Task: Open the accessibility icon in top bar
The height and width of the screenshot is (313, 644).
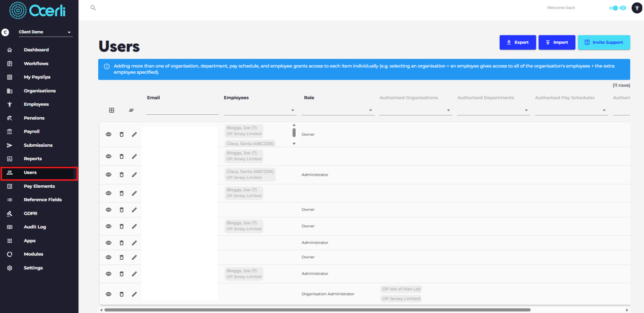Action: (636, 8)
